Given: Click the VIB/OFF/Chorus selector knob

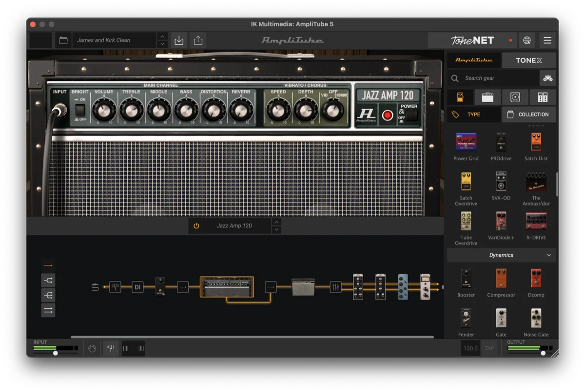Looking at the screenshot, I should click(333, 111).
